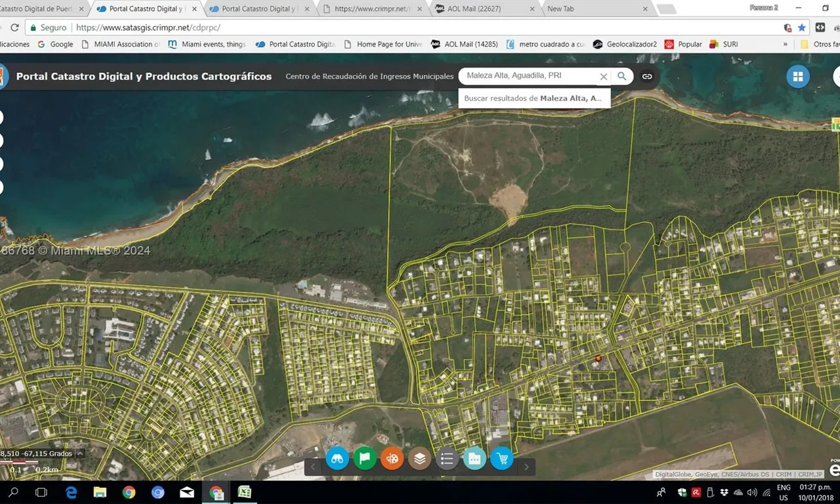
Task: Click the magnifier search button in search box
Action: (x=621, y=76)
